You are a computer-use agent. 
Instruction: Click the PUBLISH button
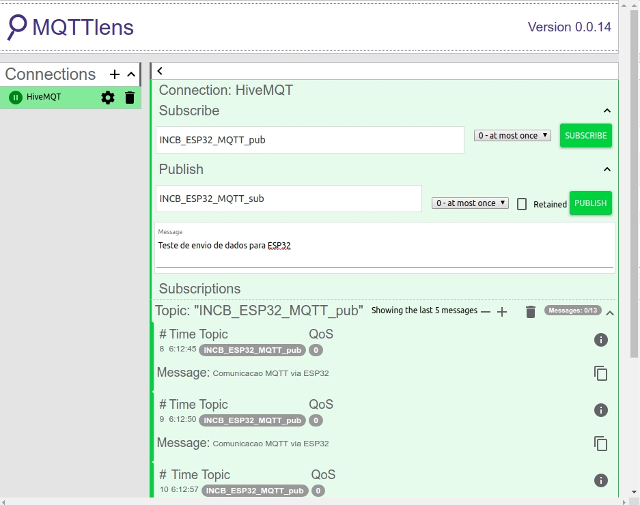(591, 203)
